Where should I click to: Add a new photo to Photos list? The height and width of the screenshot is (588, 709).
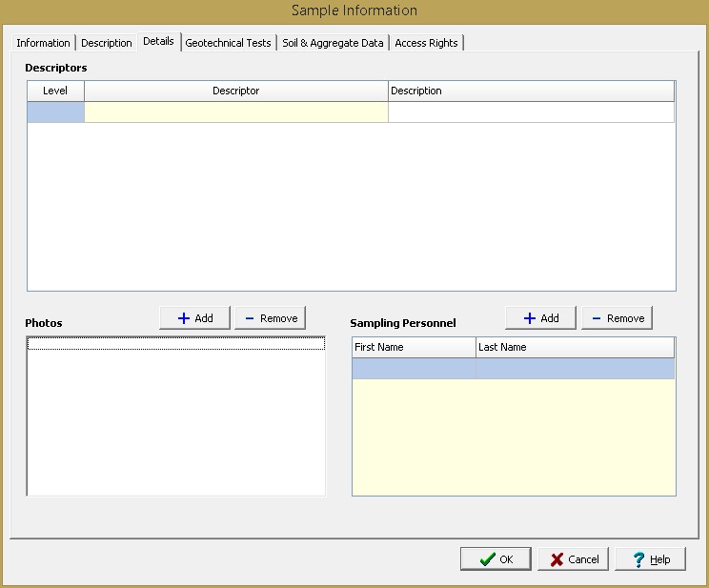(194, 318)
